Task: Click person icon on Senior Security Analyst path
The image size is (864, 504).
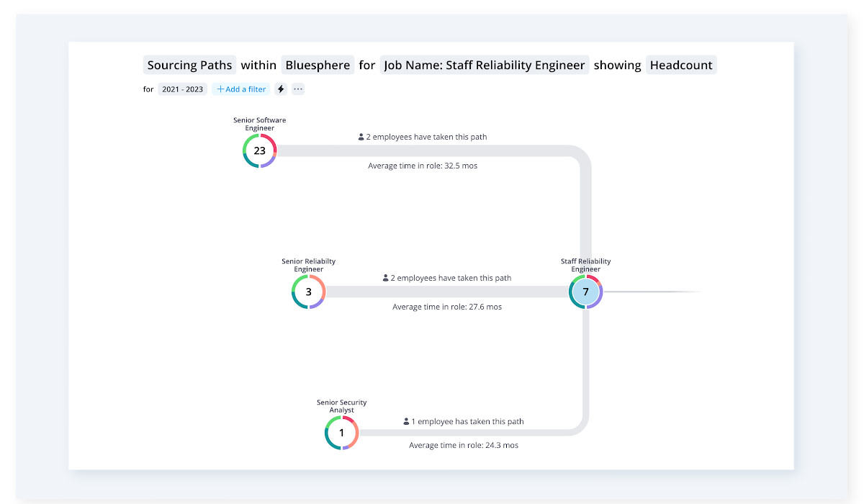Action: (x=406, y=422)
